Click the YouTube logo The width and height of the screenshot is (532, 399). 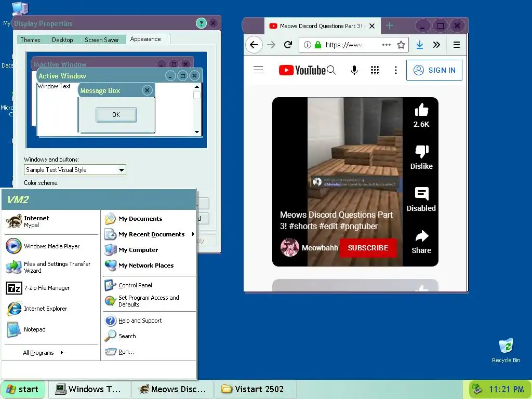pos(302,70)
